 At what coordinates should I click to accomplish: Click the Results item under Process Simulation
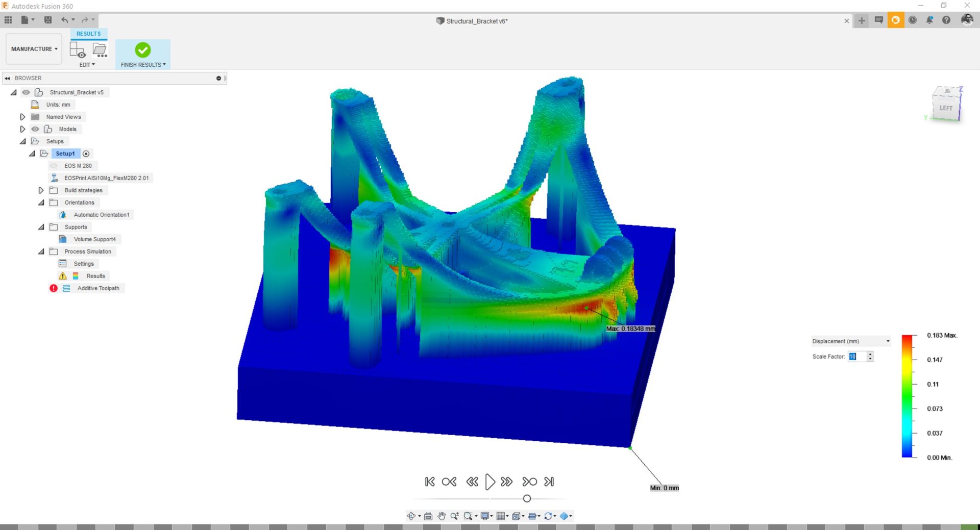(x=95, y=275)
